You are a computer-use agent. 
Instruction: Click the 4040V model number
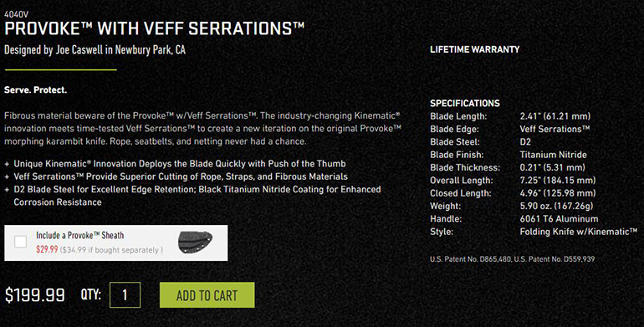click(17, 14)
